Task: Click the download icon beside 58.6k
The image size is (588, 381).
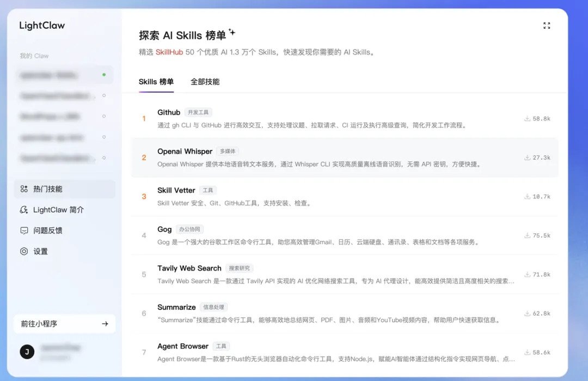Action: click(x=527, y=352)
